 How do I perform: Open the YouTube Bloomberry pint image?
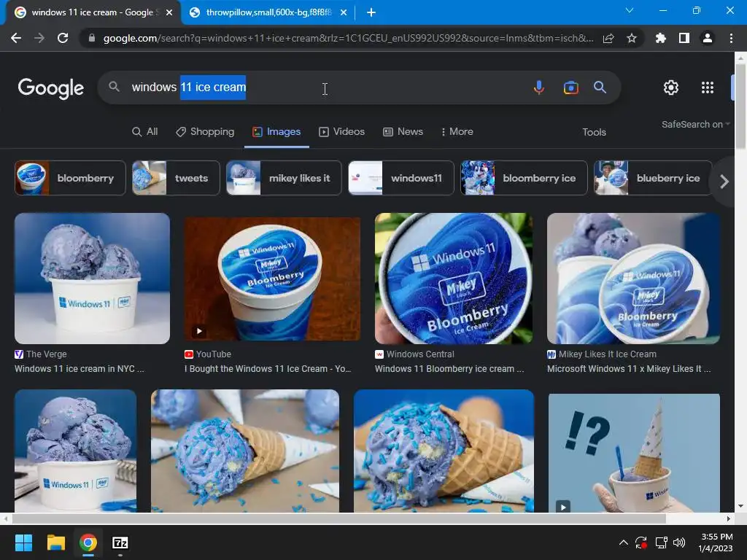click(273, 279)
